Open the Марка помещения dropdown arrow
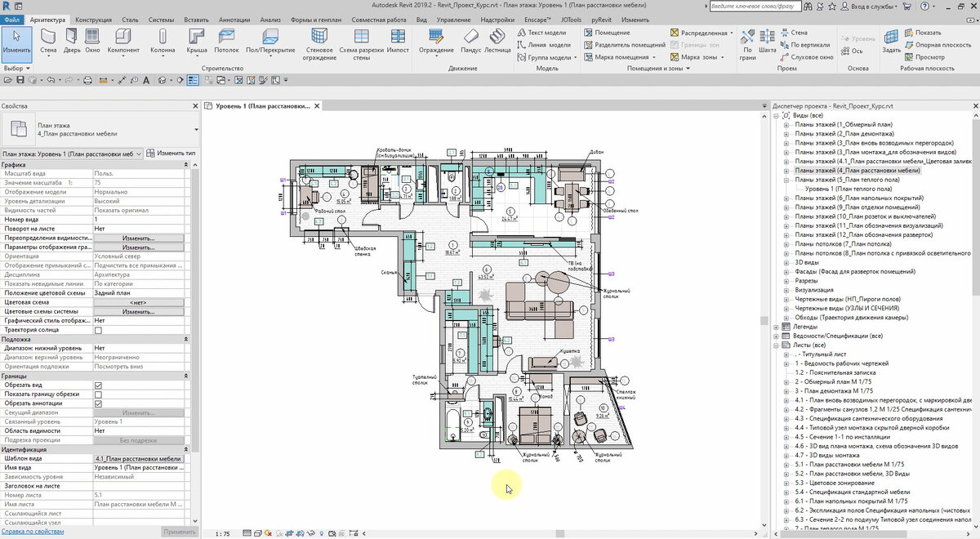The height and width of the screenshot is (539, 980). pos(654,57)
